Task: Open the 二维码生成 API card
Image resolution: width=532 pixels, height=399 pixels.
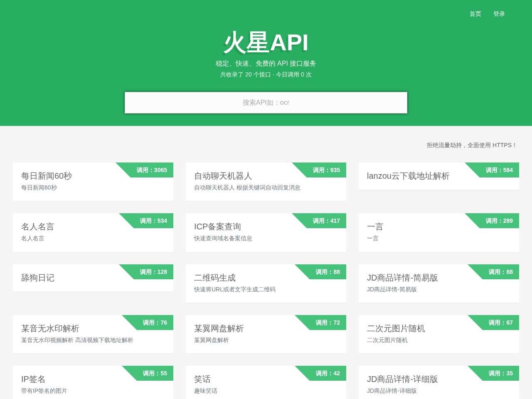Action: coord(266,283)
